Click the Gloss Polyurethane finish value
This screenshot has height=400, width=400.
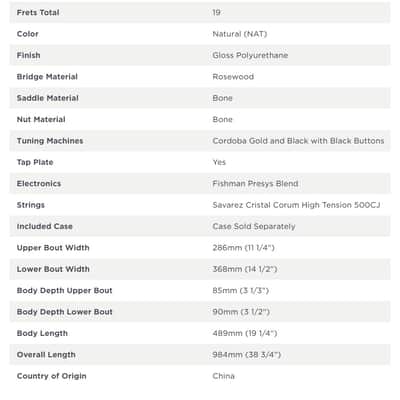[250, 55]
